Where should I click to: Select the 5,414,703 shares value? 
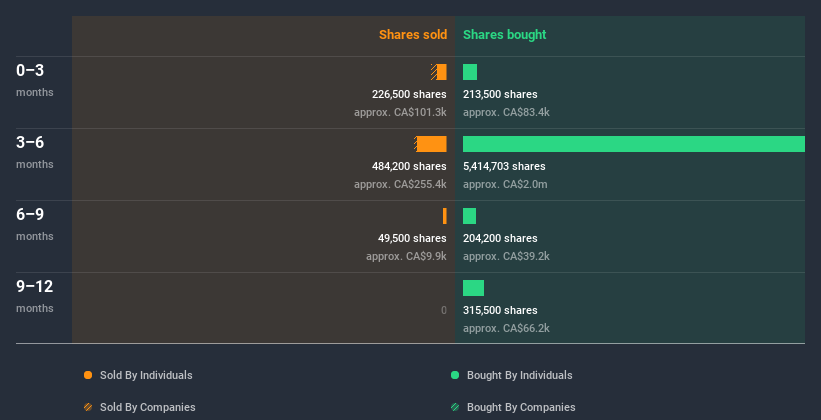pos(504,167)
